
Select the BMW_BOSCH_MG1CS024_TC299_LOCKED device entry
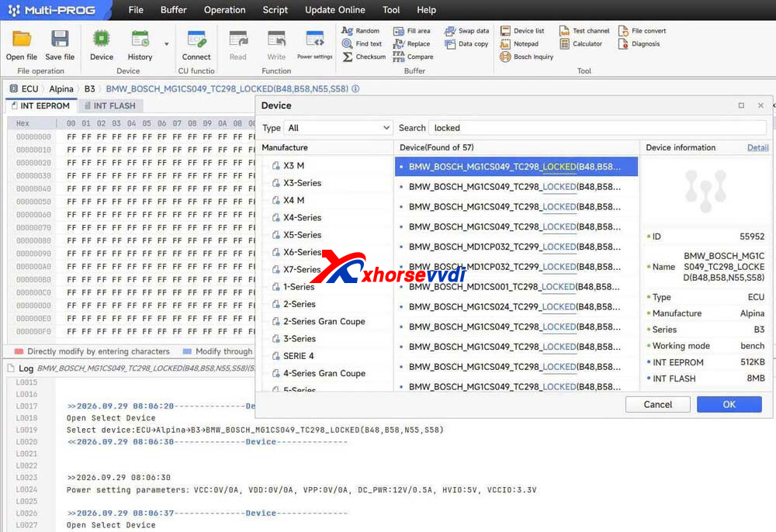click(x=514, y=307)
